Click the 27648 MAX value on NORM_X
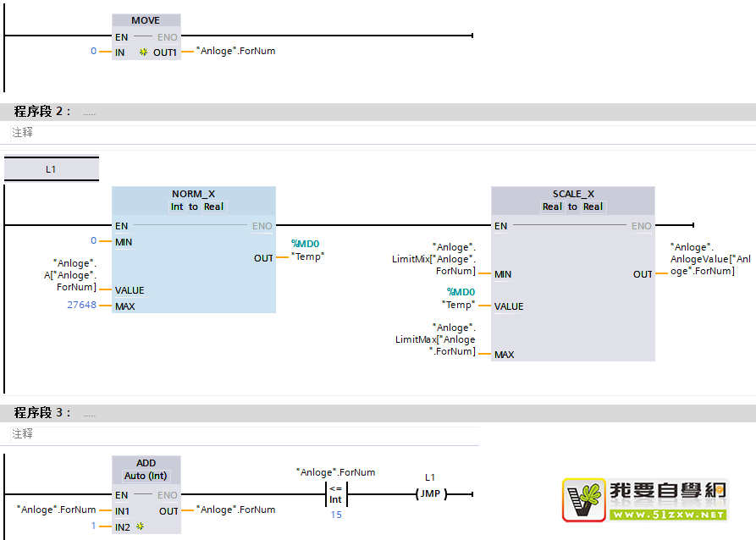Viewport: 756px width, 540px height. coord(81,306)
